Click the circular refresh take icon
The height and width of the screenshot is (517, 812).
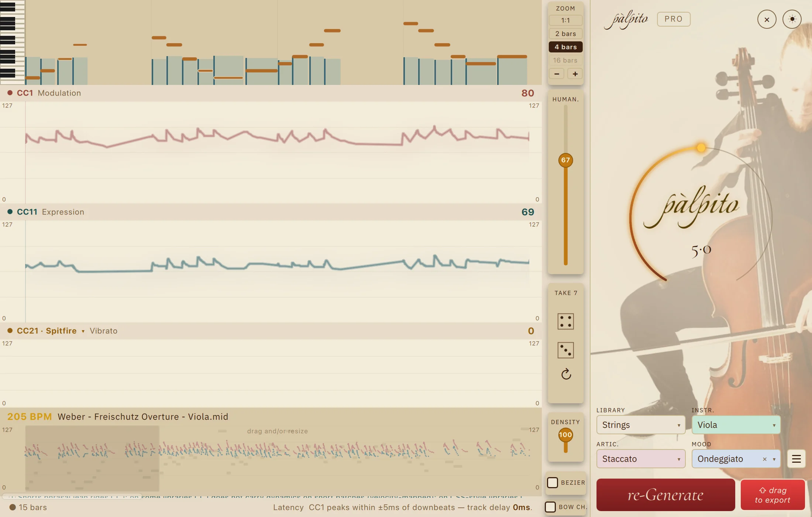566,374
